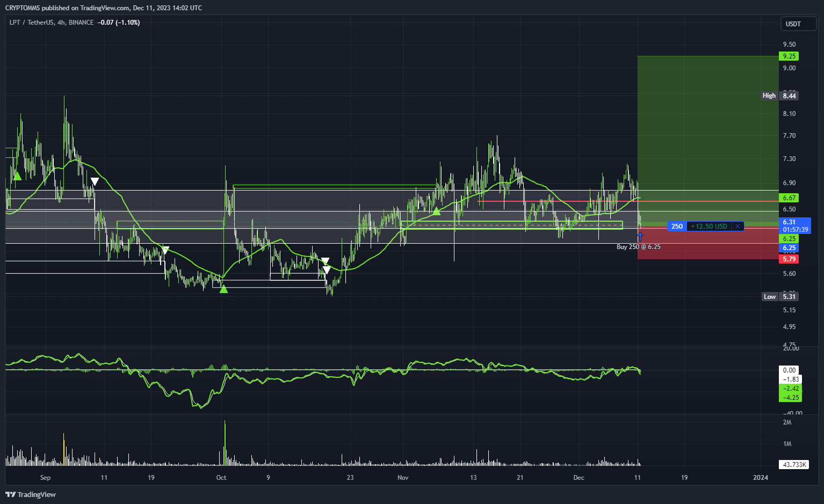Click the white down-triangle signal near Sep 19
Screen dimensions: 824x504
click(x=165, y=250)
